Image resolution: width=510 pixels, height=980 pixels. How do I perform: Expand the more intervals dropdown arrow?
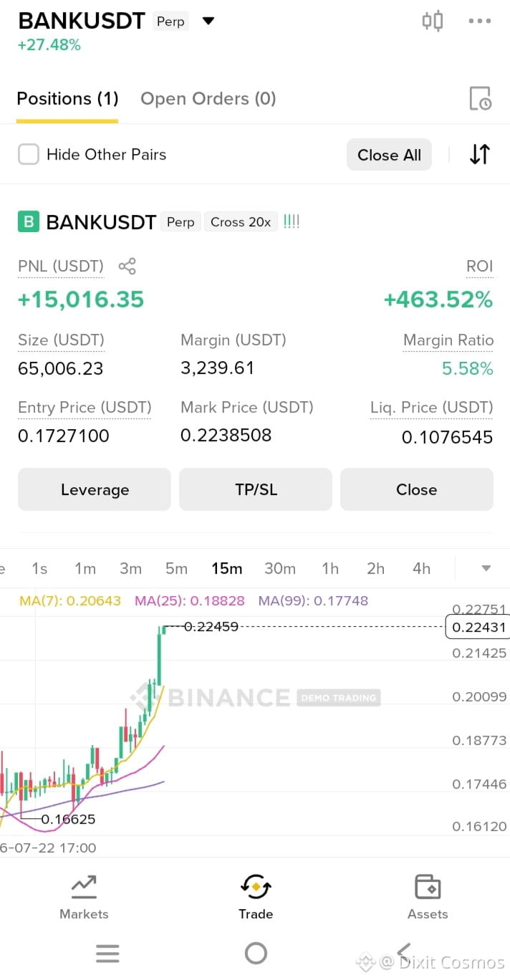click(x=486, y=568)
